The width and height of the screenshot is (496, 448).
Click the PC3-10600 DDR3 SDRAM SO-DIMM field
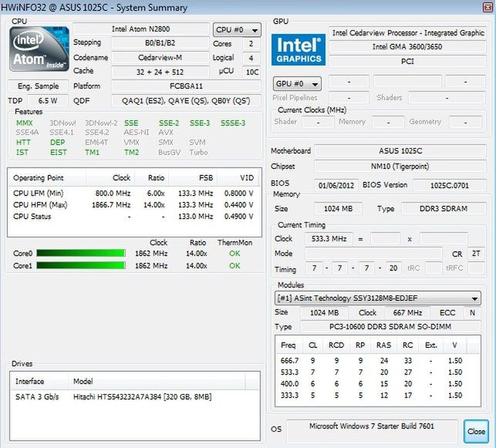coord(390,327)
